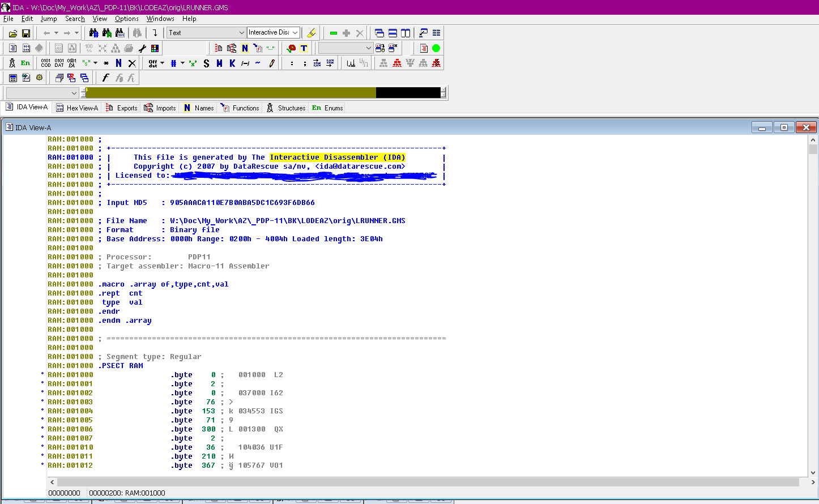Click the black wrench icon

142,48
